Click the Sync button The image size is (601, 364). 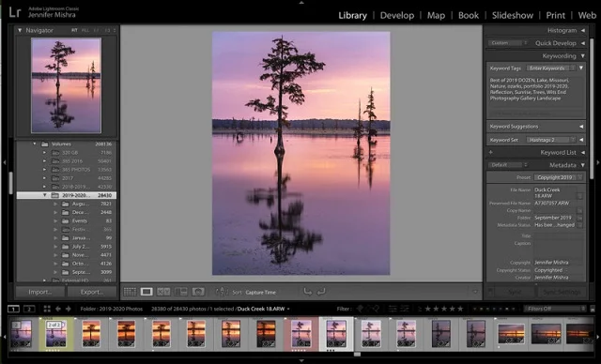(x=515, y=292)
